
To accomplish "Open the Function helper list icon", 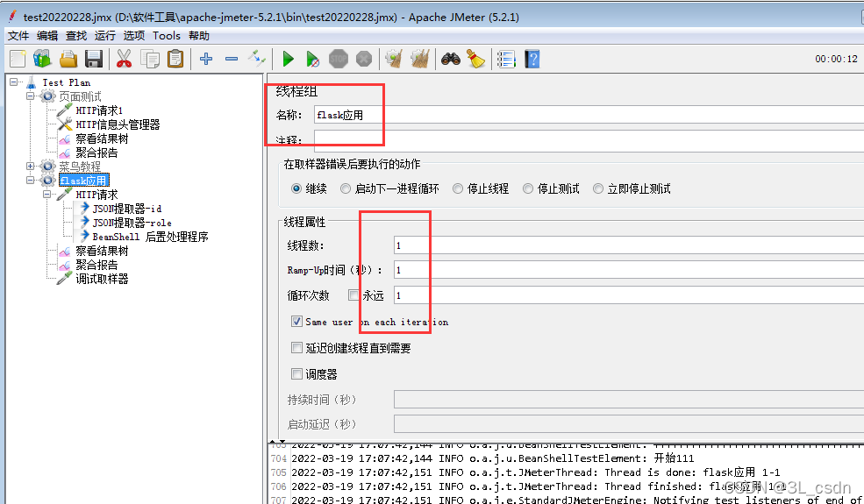I will 506,59.
